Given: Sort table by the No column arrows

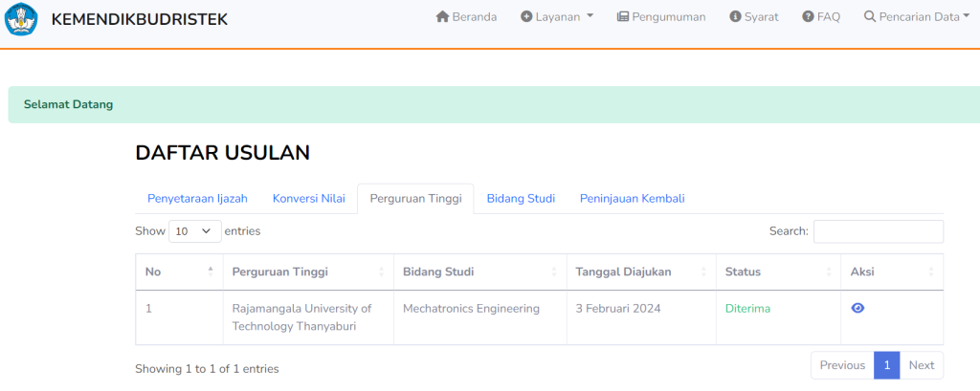Looking at the screenshot, I should [x=211, y=272].
